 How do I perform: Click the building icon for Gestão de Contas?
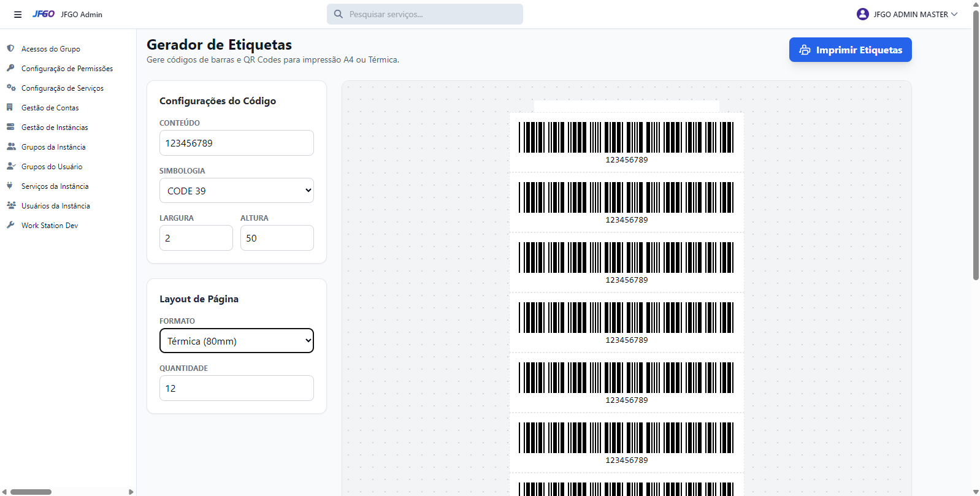(x=10, y=107)
